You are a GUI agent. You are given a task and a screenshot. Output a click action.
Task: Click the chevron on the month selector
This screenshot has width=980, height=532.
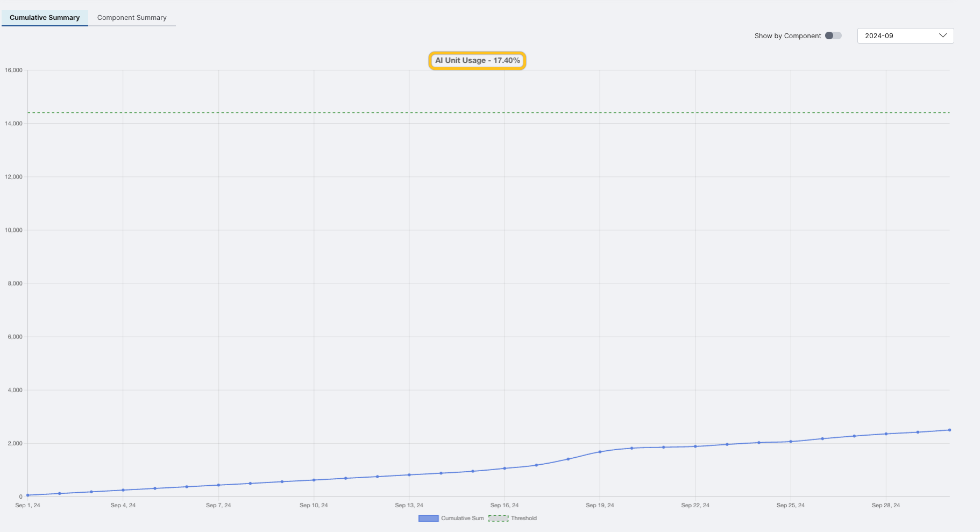point(942,36)
